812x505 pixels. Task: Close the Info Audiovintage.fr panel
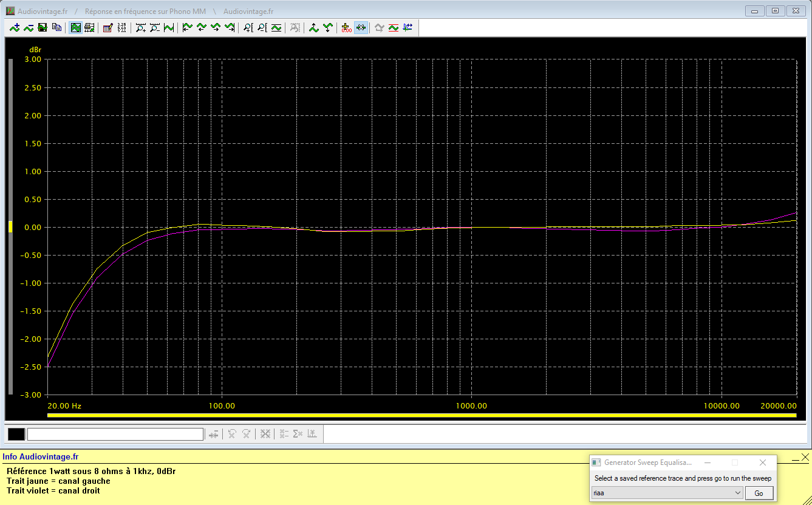[x=805, y=456]
